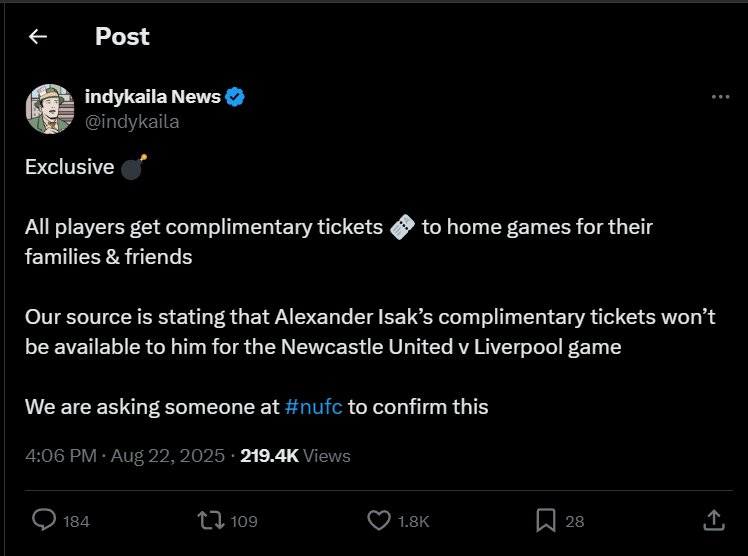Screen dimensions: 748x556
Task: Click the bomb emoji after Exclusive
Action: click(133, 166)
